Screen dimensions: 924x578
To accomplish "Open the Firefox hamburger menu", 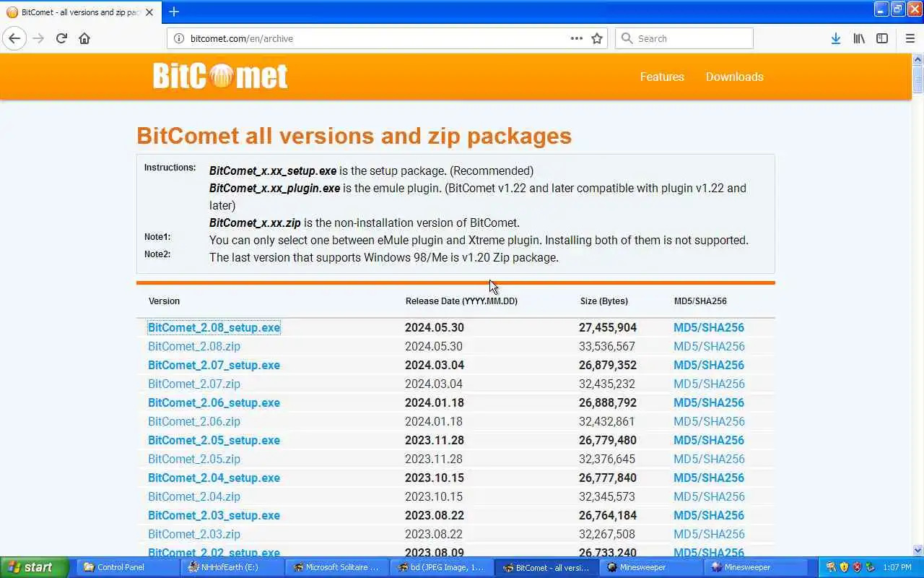I will tap(910, 38).
